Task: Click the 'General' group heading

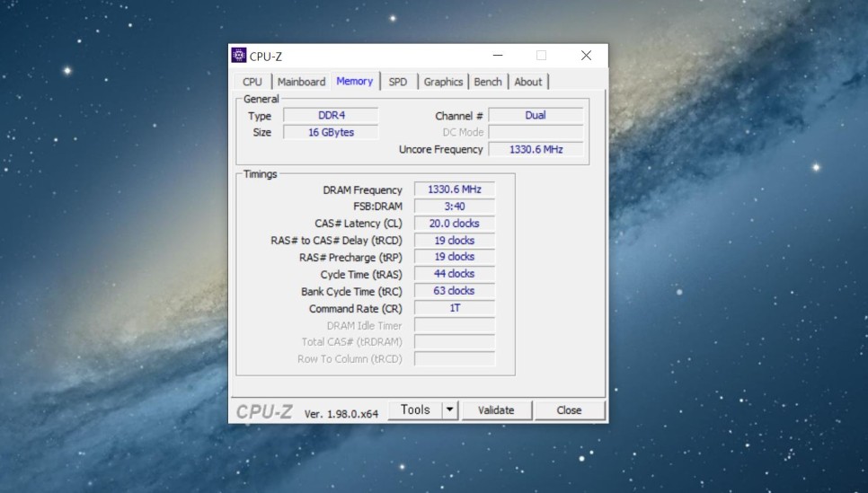Action: pos(261,99)
